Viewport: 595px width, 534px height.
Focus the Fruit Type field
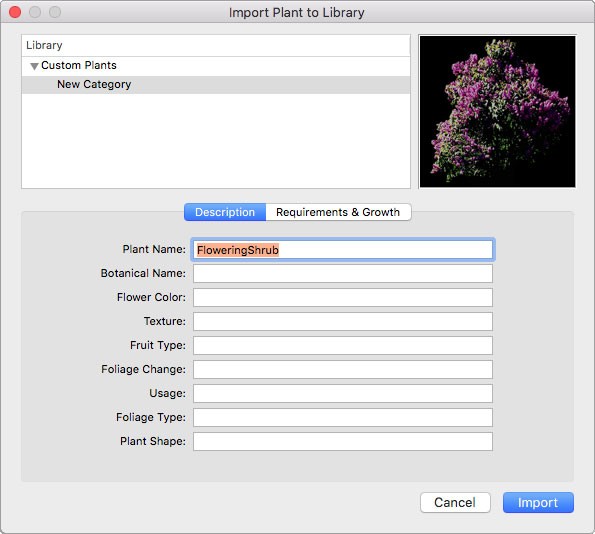(x=343, y=345)
